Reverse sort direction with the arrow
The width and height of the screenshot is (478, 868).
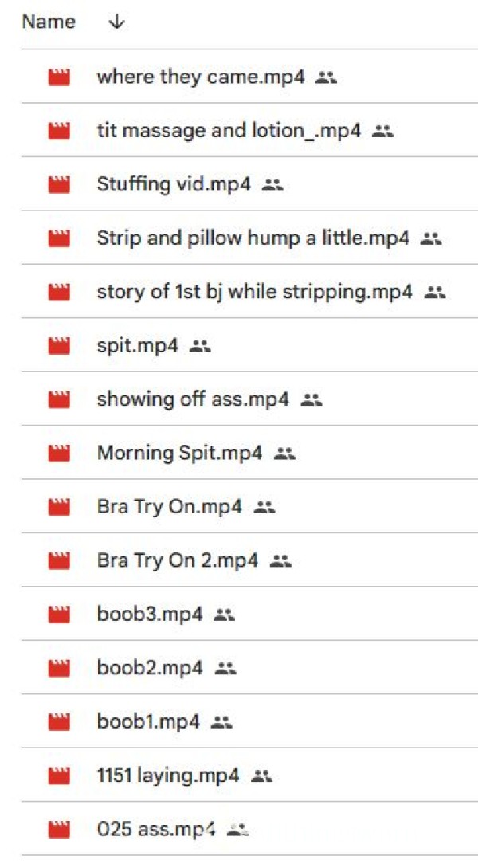(x=116, y=22)
